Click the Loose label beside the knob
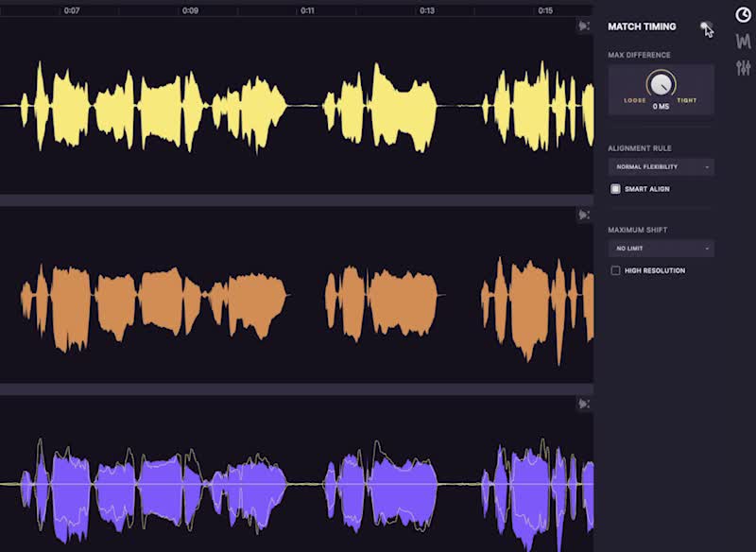The width and height of the screenshot is (756, 552). coord(634,100)
